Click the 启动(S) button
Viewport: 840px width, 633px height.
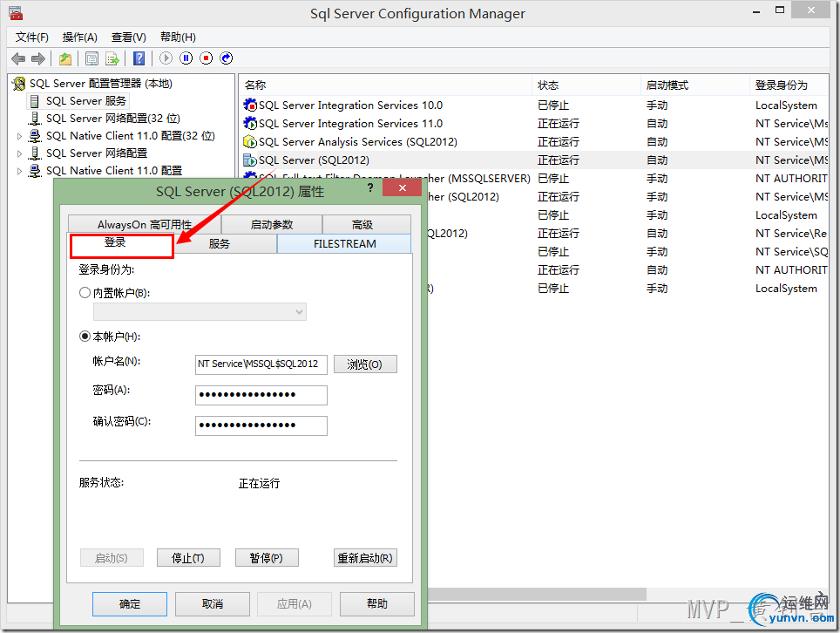(x=112, y=558)
